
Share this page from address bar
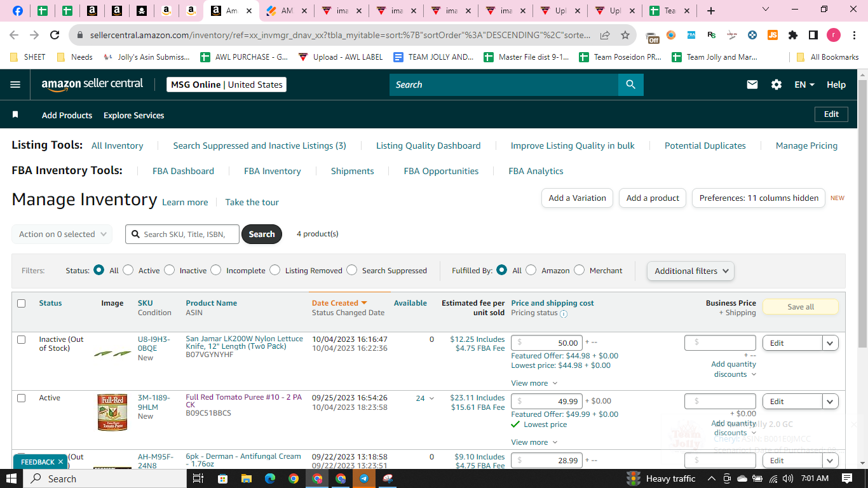point(605,35)
